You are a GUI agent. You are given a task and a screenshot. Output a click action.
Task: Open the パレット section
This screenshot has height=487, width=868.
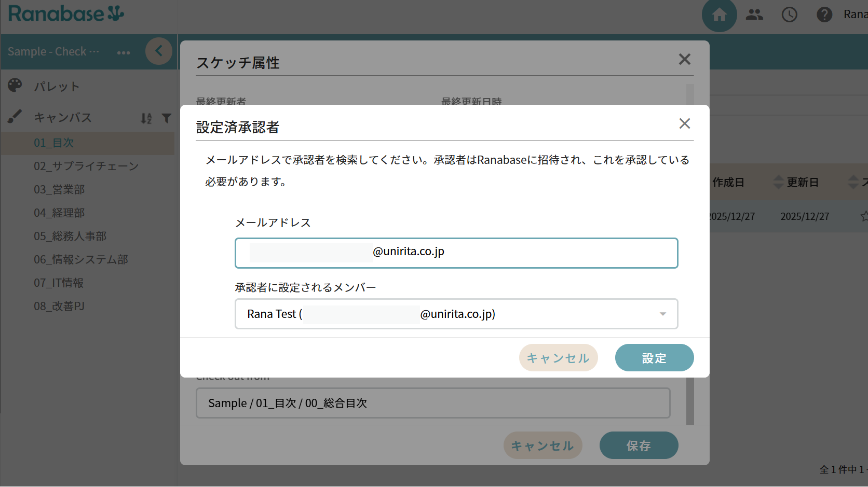(57, 87)
